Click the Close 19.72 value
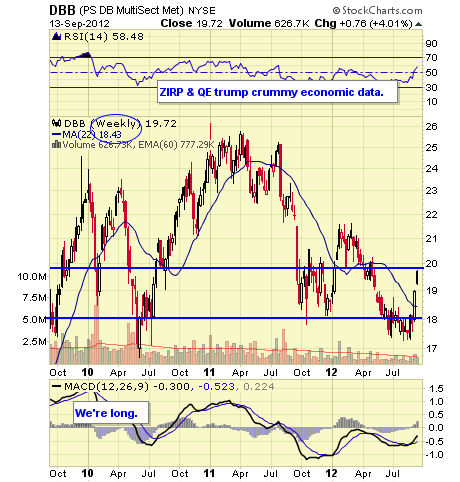The height and width of the screenshot is (482, 460). coord(191,23)
